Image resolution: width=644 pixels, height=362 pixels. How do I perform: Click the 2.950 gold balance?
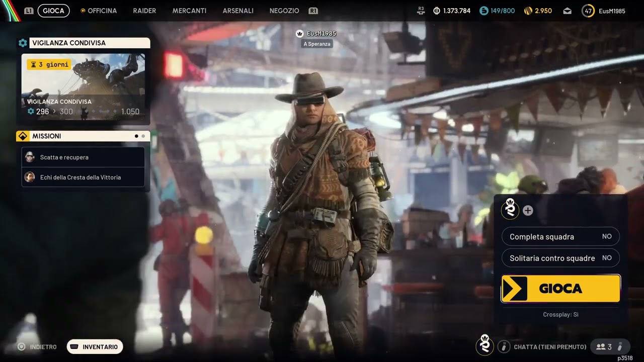543,11
